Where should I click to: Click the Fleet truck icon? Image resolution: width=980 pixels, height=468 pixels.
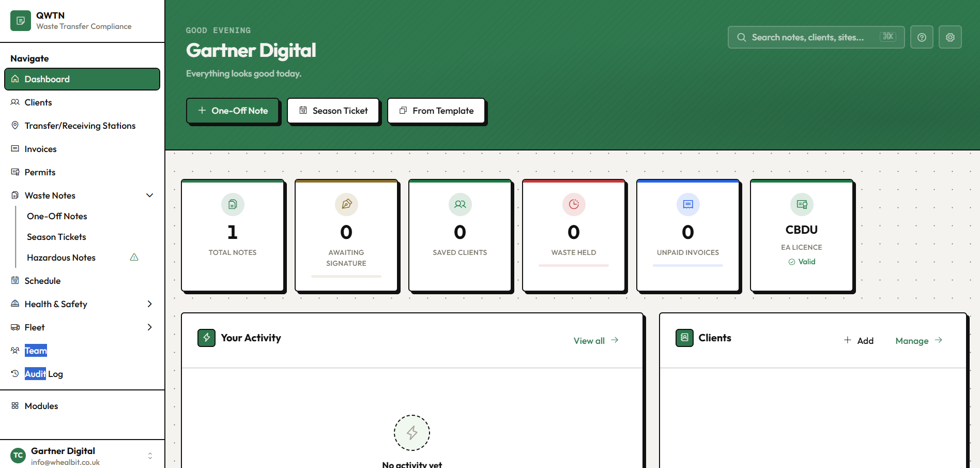click(15, 327)
